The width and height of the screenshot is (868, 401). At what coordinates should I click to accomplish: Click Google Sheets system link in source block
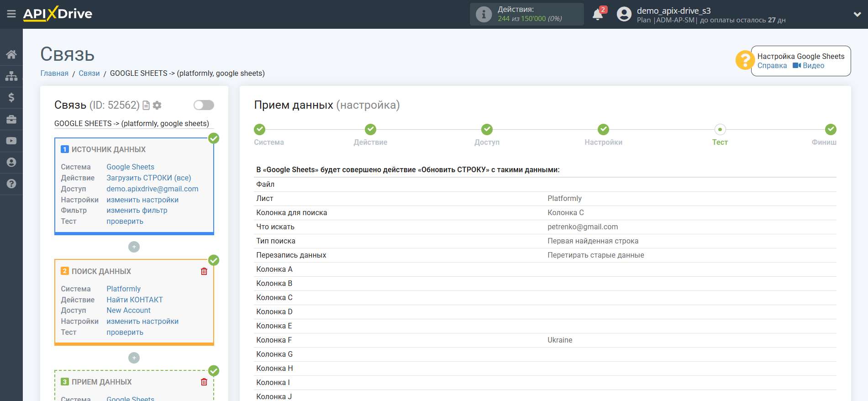pos(131,167)
